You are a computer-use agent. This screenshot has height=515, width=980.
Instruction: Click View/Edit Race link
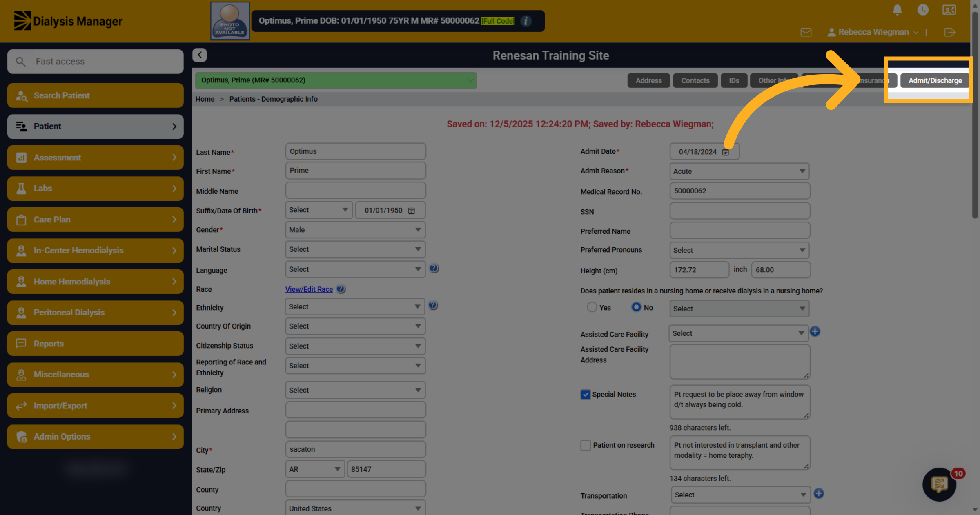point(309,289)
